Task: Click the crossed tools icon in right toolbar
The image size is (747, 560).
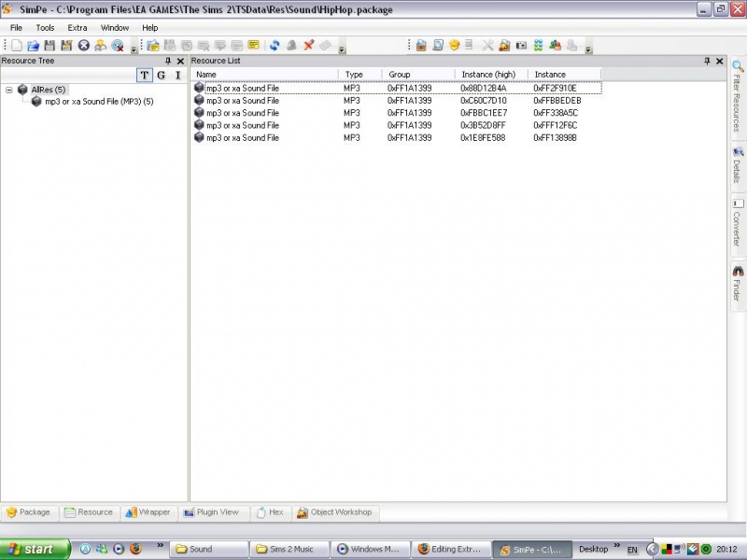Action: pyautogui.click(x=487, y=45)
